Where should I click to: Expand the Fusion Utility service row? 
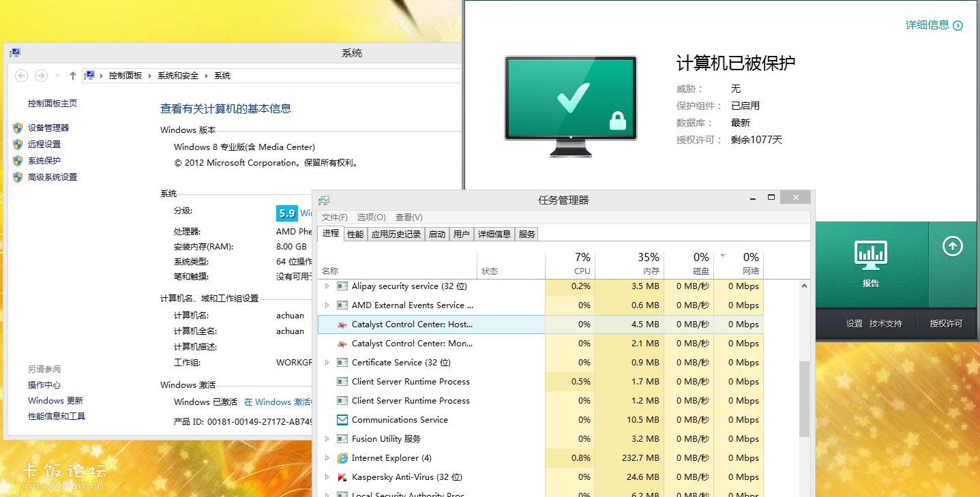point(327,439)
